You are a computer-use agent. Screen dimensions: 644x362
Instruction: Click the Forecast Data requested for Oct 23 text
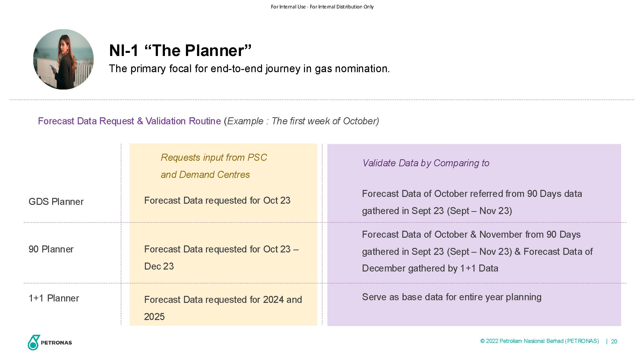point(217,200)
